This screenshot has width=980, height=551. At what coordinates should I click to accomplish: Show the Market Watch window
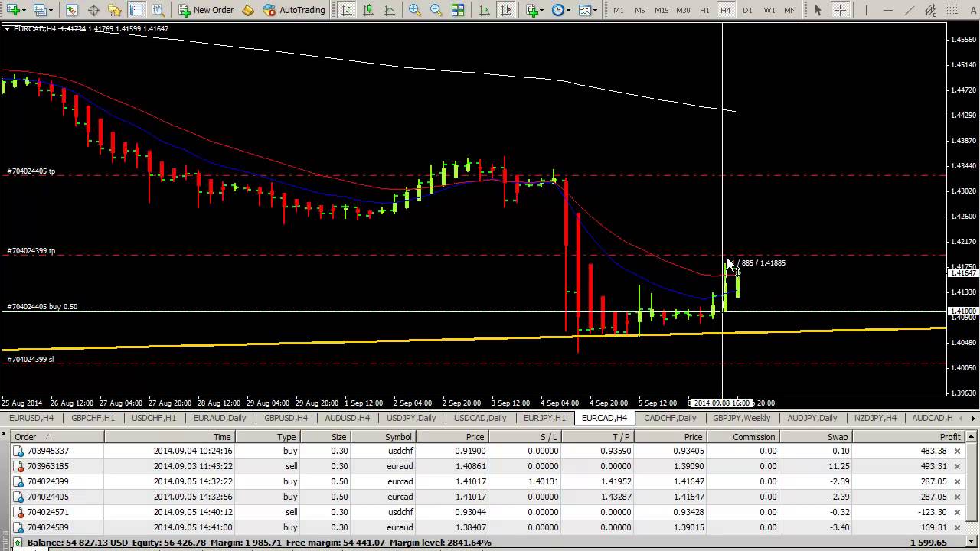pos(71,10)
